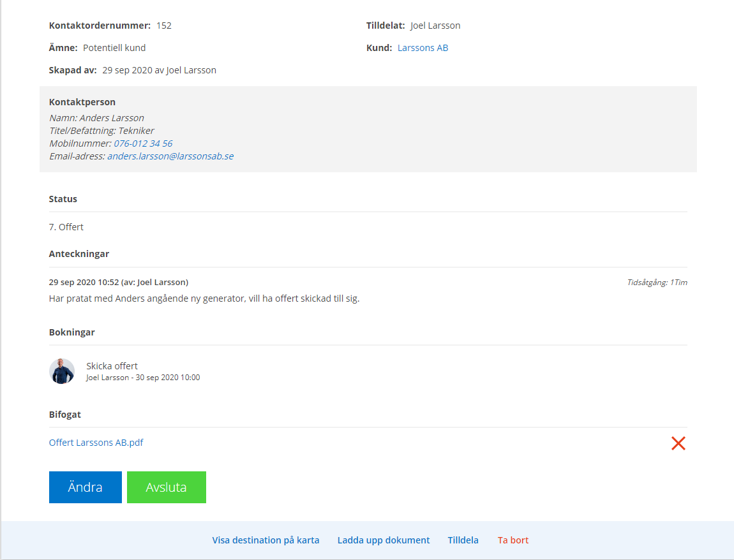The height and width of the screenshot is (560, 734).
Task: Open the attachment Offert Larssons AB.pdf
Action: click(96, 443)
